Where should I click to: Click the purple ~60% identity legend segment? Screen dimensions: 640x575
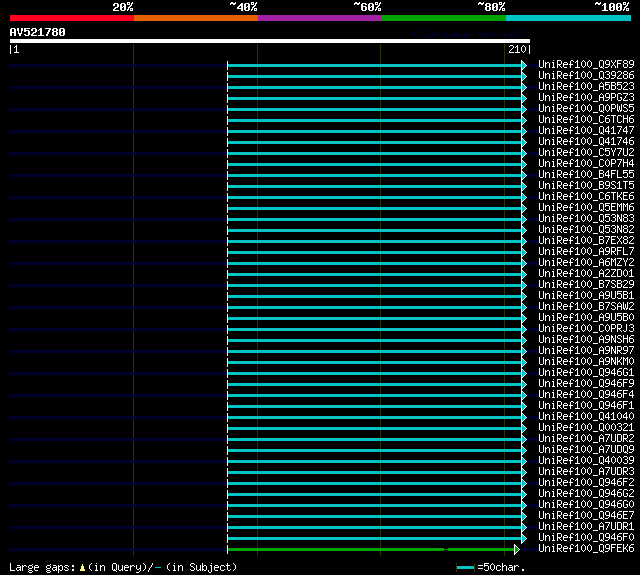click(320, 18)
